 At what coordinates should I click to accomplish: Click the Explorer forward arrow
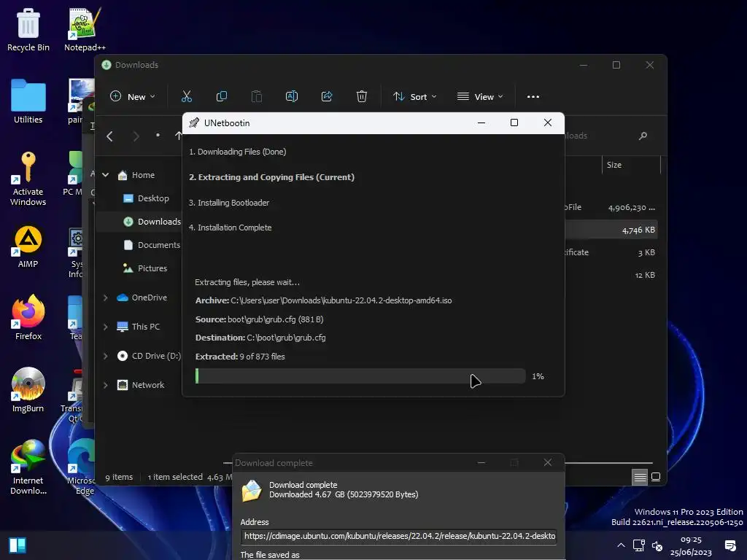click(136, 136)
